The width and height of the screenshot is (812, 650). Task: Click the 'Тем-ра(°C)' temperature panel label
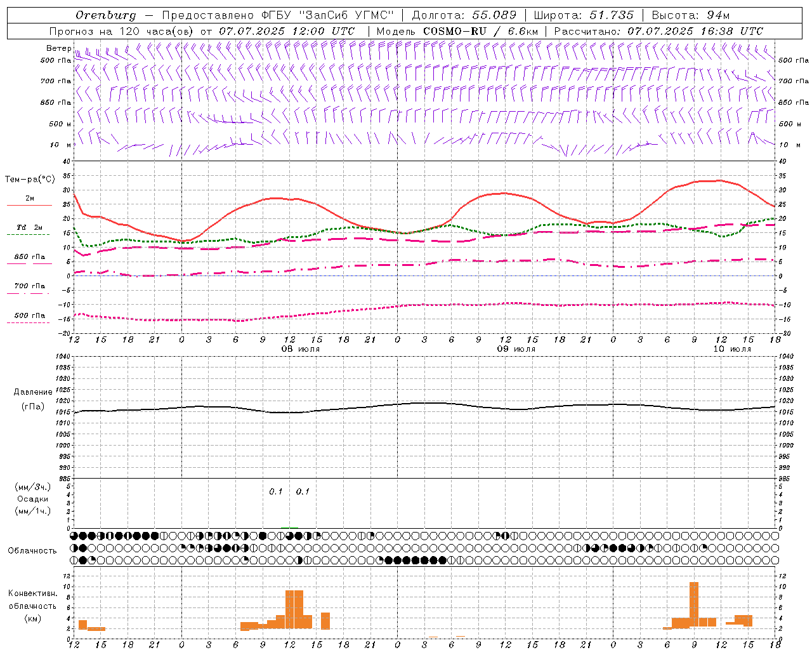(29, 180)
